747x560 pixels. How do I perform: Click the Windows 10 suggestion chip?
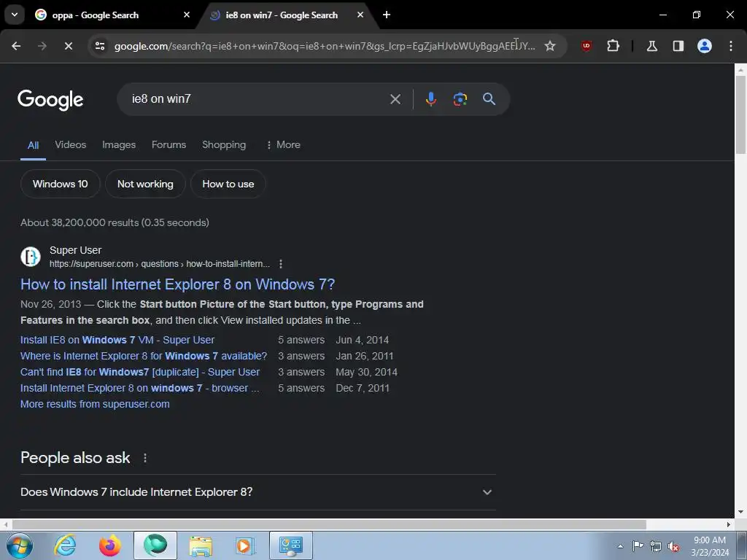click(x=60, y=184)
